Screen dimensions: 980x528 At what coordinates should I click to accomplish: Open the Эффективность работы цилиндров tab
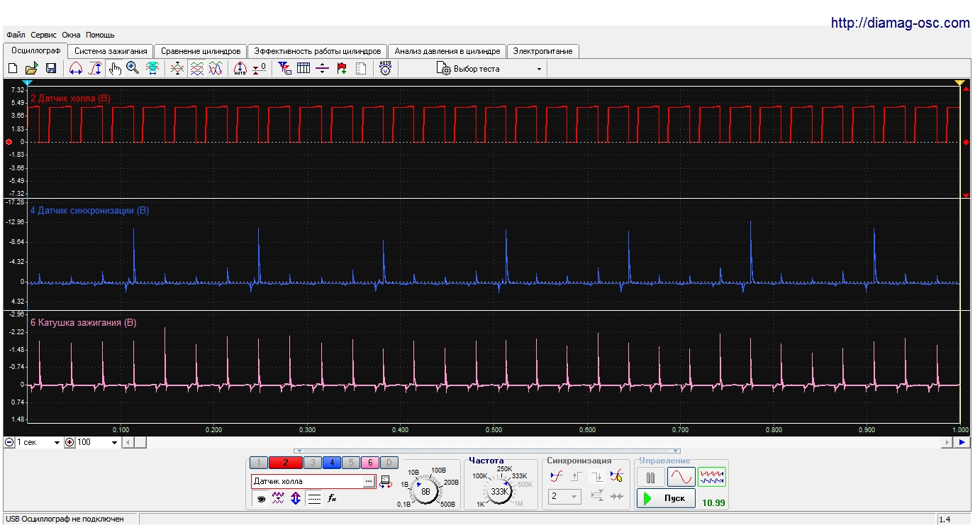coord(318,51)
